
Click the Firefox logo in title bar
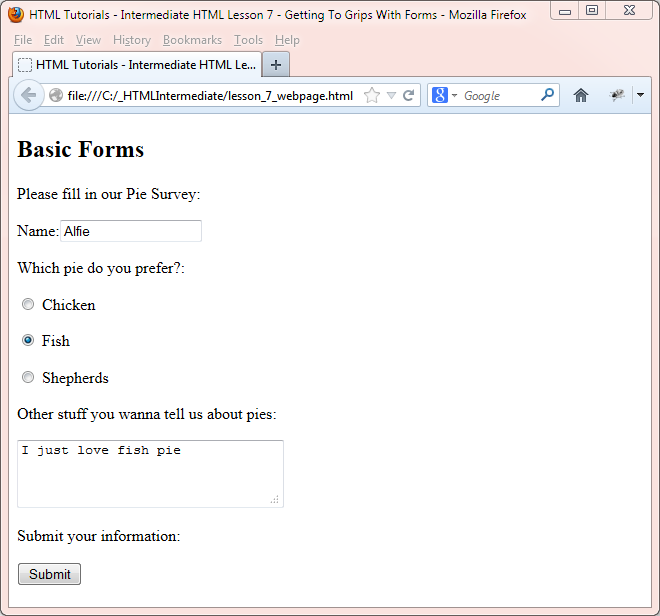tap(16, 15)
